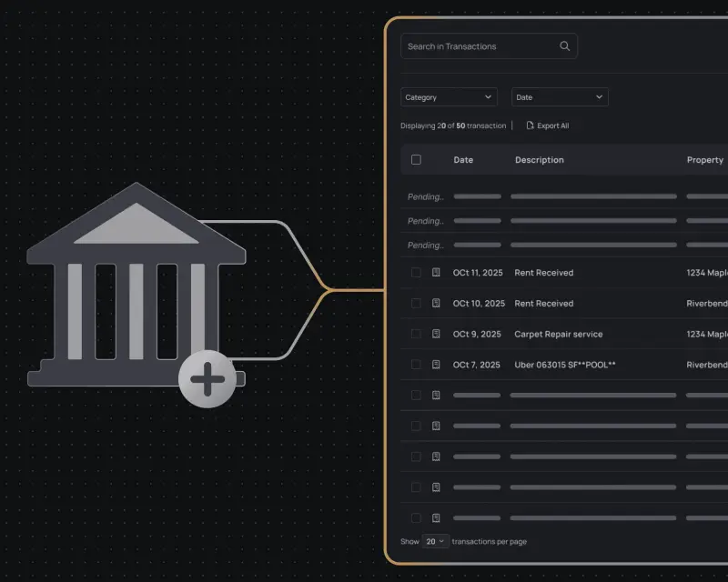
Task: Open the receipt icon for Oct 11 Rent Received
Action: tap(435, 272)
